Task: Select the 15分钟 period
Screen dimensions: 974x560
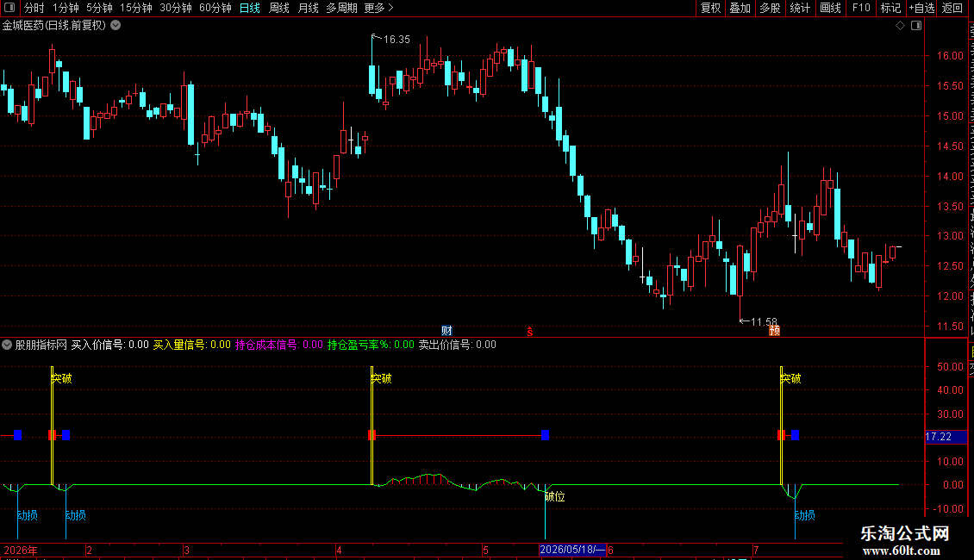Action: (x=135, y=8)
